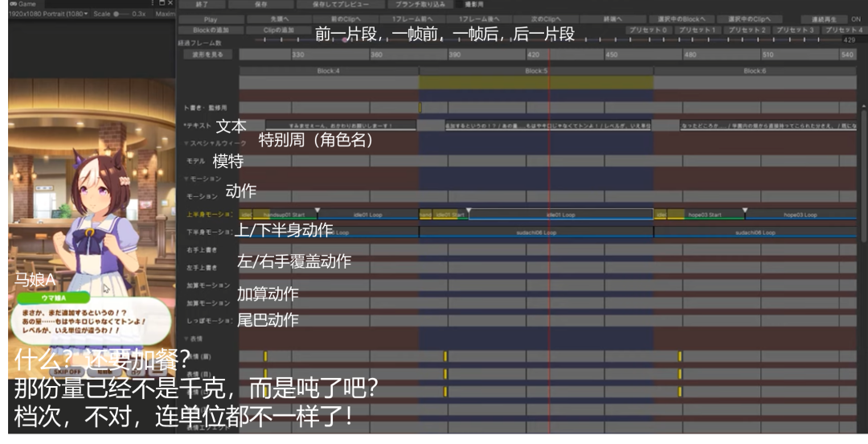Screen dimensions: 868x444
Task: Click the 下半身モーション track label
Action: pos(209,232)
